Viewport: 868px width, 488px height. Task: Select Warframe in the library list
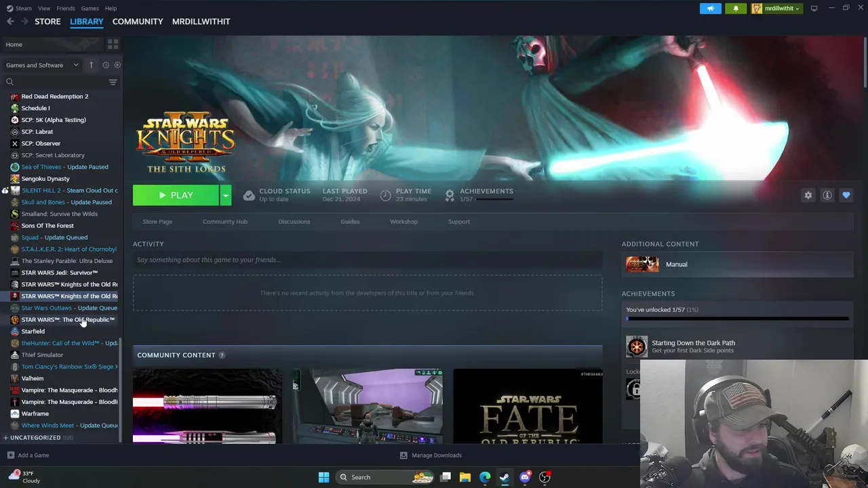tap(35, 413)
